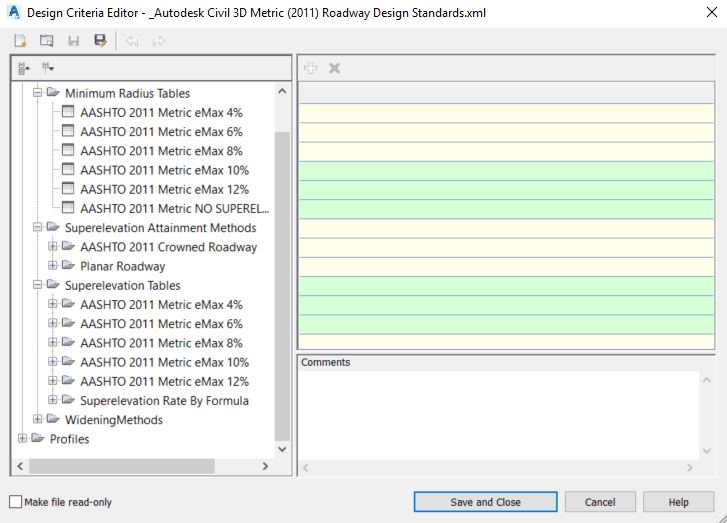Image resolution: width=727 pixels, height=523 pixels.
Task: Click table icon beside Minimum Radius eMax 4%
Action: click(68, 112)
